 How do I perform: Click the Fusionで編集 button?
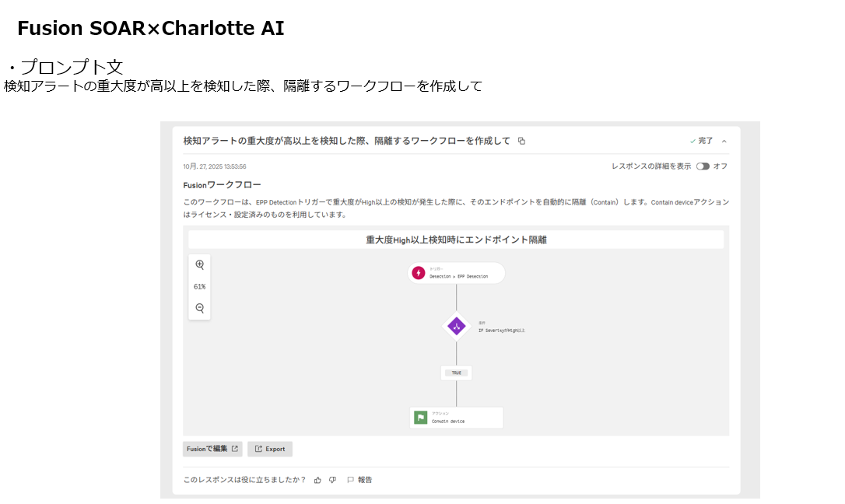tap(212, 449)
